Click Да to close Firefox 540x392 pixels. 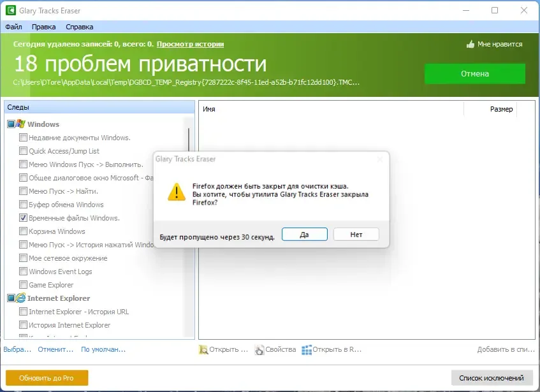click(305, 235)
